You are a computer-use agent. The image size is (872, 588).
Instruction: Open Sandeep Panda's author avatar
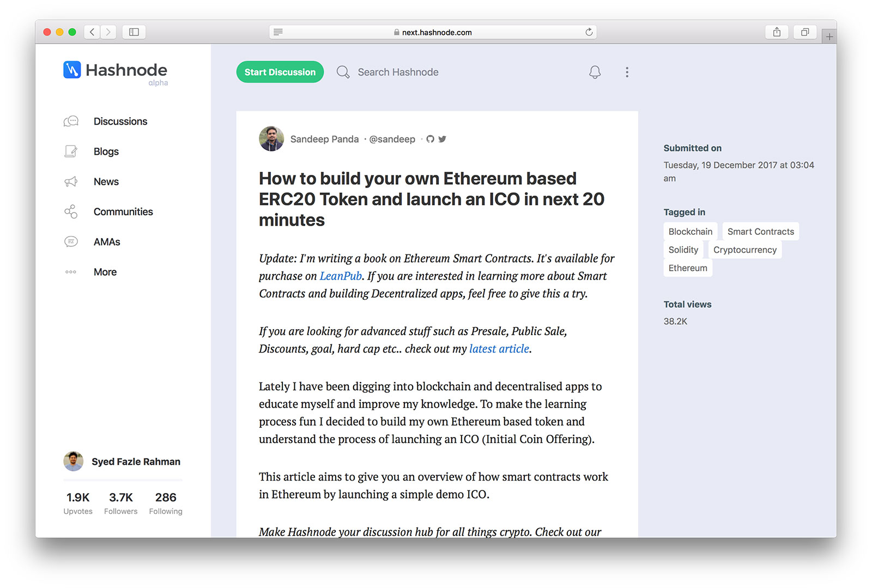(x=271, y=139)
